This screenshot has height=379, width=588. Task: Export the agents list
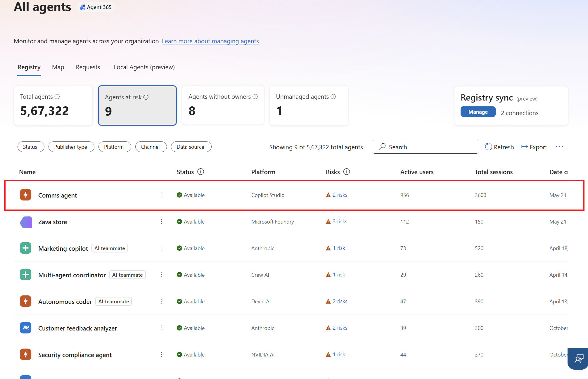[x=534, y=147]
